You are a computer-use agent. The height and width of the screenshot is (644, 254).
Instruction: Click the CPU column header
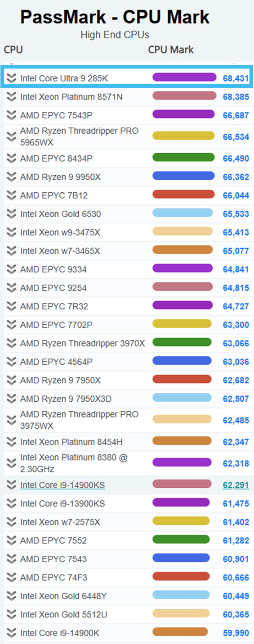(x=13, y=50)
